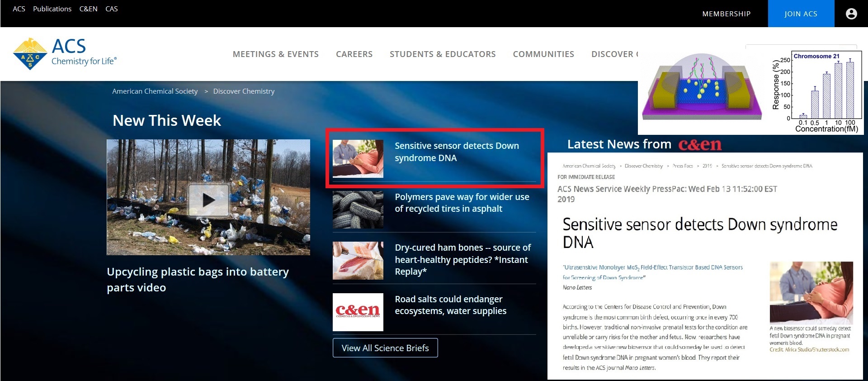The image size is (868, 381).
Task: Open the Nano Letters article title link
Action: [x=652, y=272]
